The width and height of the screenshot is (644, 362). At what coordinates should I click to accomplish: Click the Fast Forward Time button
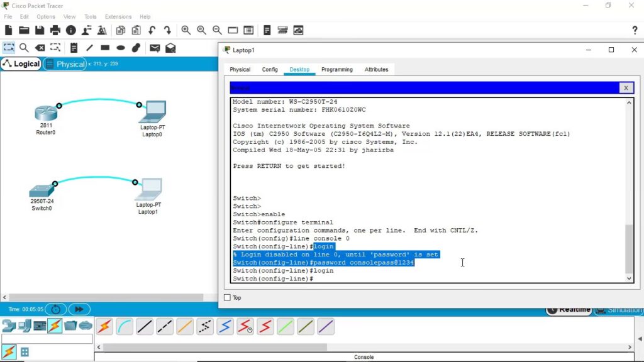(79, 309)
